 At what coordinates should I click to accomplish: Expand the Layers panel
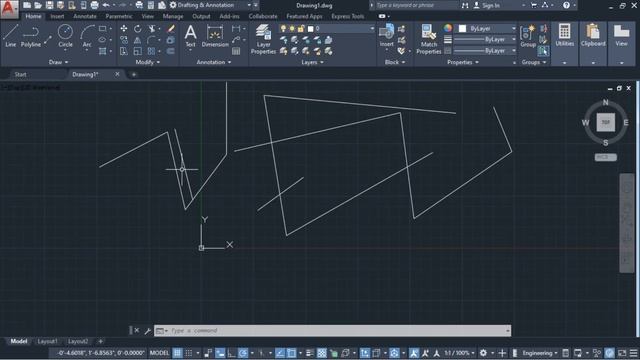[312, 62]
